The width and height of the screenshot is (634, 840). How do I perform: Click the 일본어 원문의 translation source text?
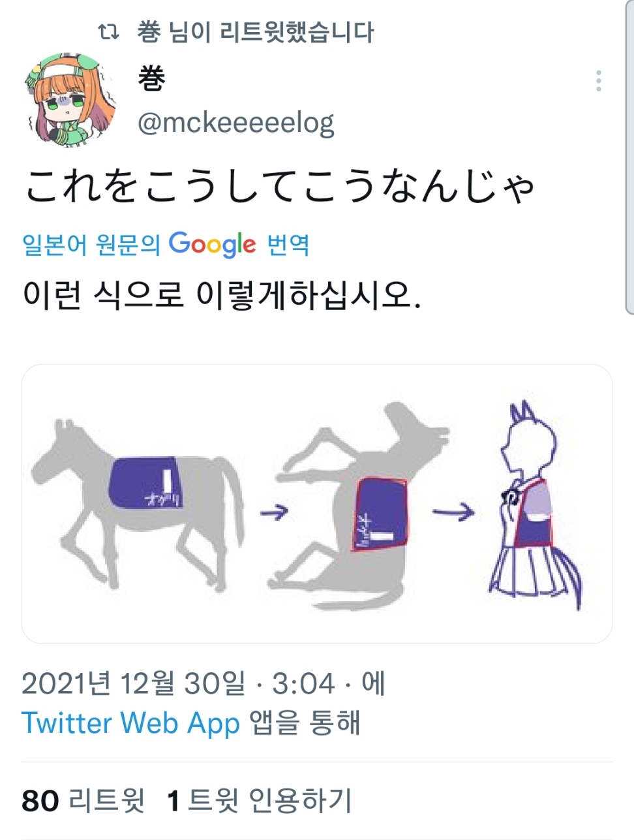tap(91, 245)
